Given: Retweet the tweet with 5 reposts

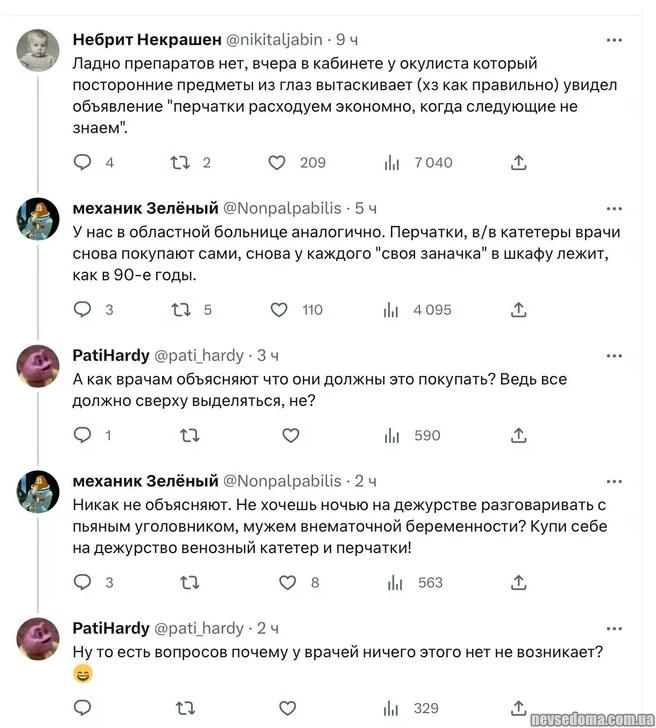Looking at the screenshot, I should click(x=182, y=310).
